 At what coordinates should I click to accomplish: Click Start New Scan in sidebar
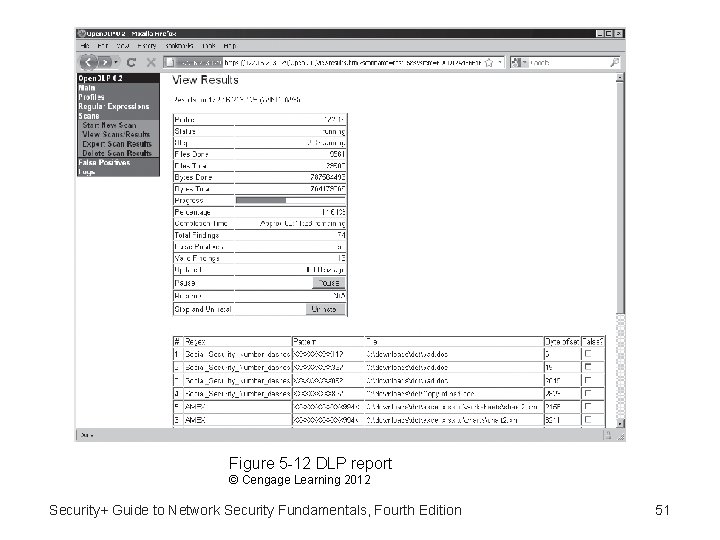(x=109, y=125)
